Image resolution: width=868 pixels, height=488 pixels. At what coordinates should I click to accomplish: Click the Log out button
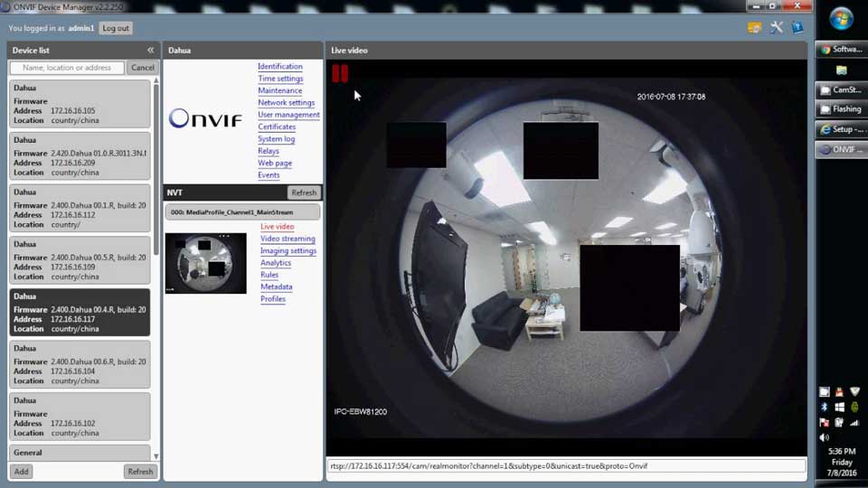click(116, 28)
